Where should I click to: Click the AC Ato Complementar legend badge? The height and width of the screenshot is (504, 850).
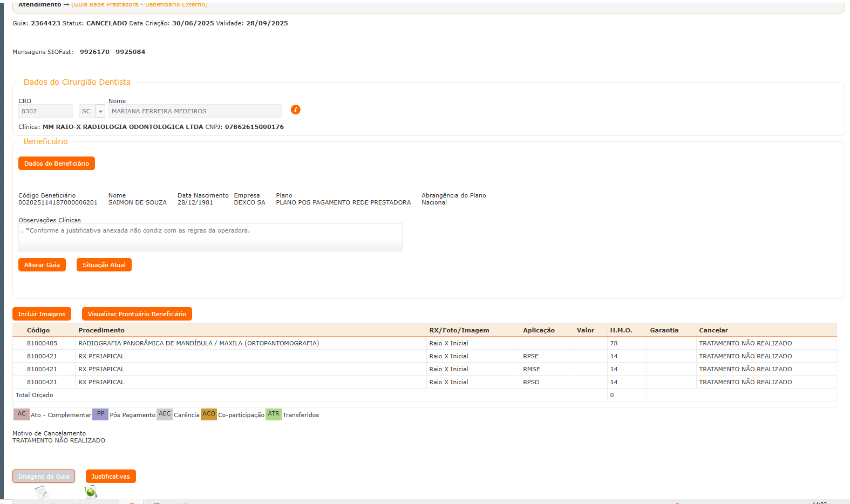22,414
